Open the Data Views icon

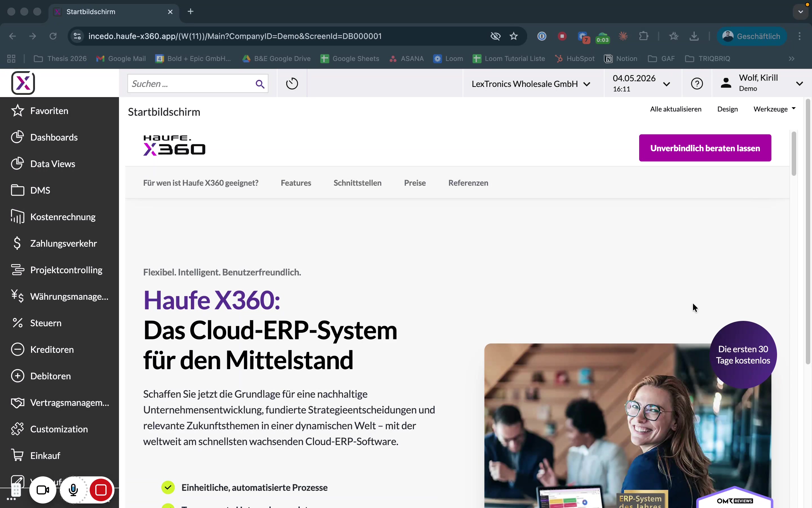(17, 164)
